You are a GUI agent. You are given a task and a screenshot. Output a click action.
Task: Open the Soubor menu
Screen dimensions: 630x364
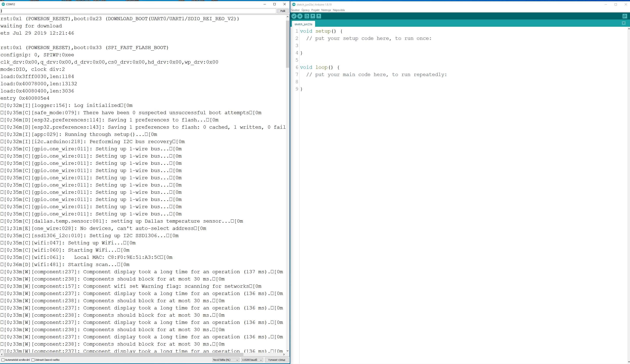295,10
